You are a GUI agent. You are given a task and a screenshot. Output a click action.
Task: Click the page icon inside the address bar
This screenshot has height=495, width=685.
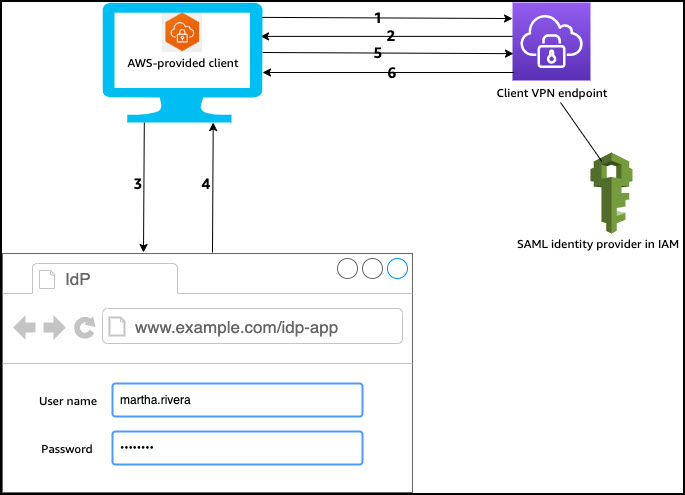point(118,327)
